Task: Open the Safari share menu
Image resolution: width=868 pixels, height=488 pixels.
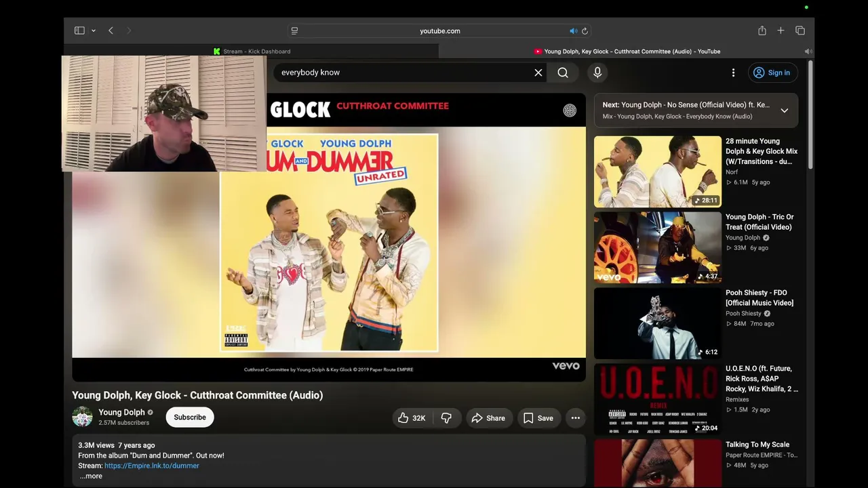Action: point(762,30)
